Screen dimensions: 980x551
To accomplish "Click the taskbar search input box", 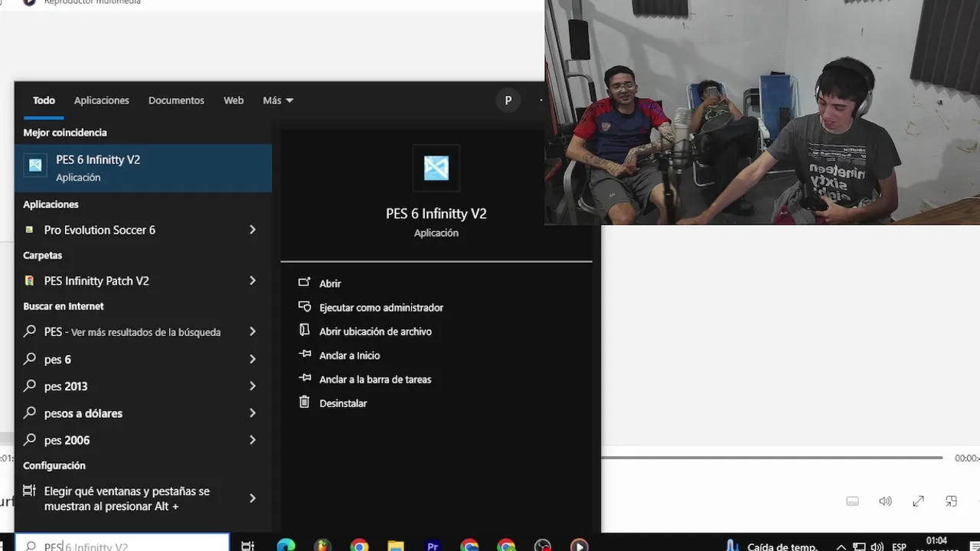I will click(122, 543).
